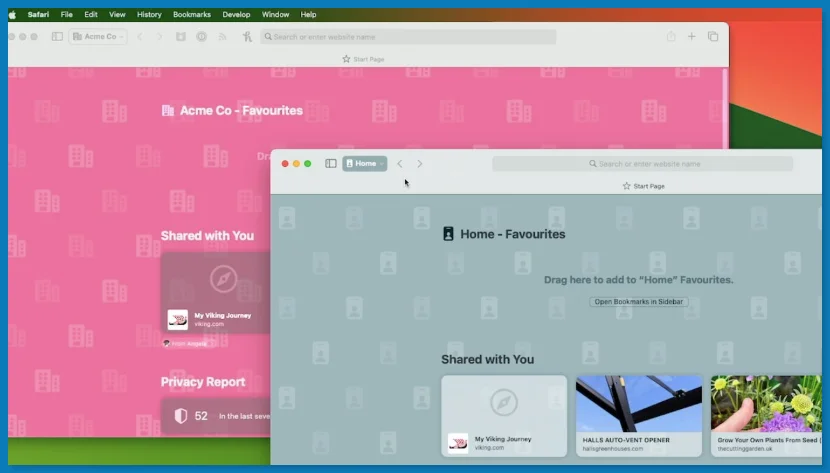
Task: Go back in Acme Co window
Action: pyautogui.click(x=140, y=37)
